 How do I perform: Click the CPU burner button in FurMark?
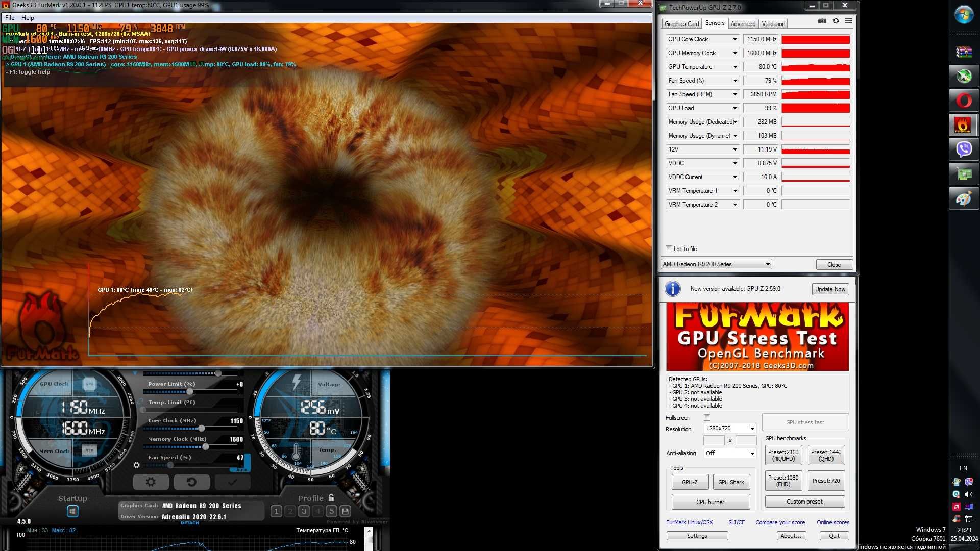tap(710, 501)
